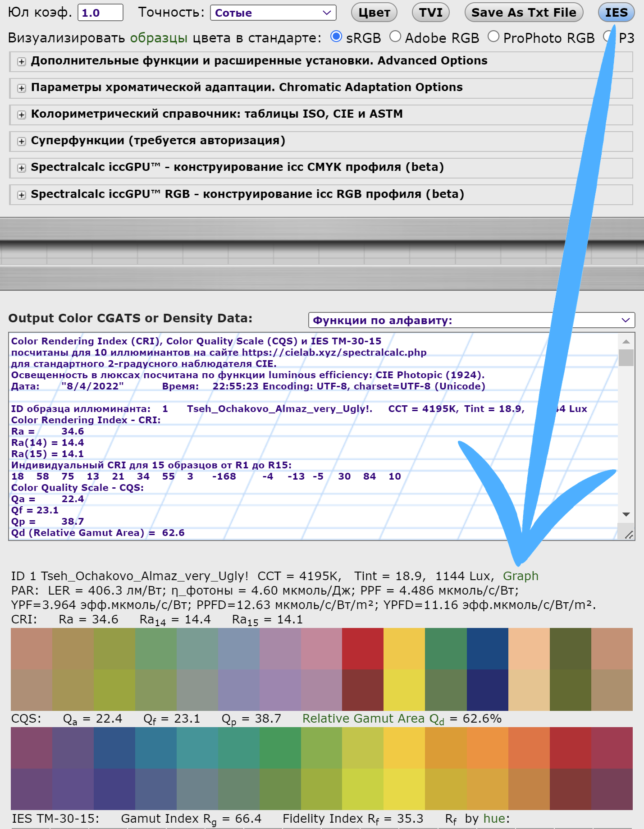The width and height of the screenshot is (644, 829).
Task: Expand Spectralcalc iccGPU RGB профиля section
Action: (21, 195)
